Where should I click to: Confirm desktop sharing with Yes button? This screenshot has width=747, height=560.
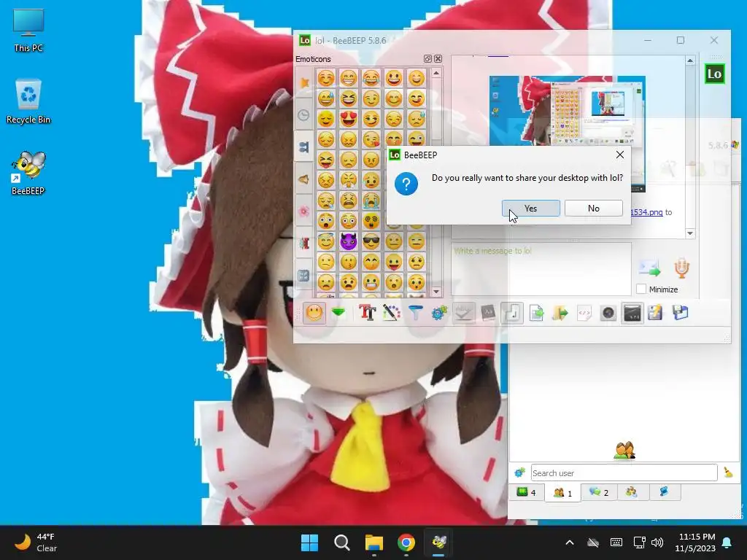click(x=531, y=208)
